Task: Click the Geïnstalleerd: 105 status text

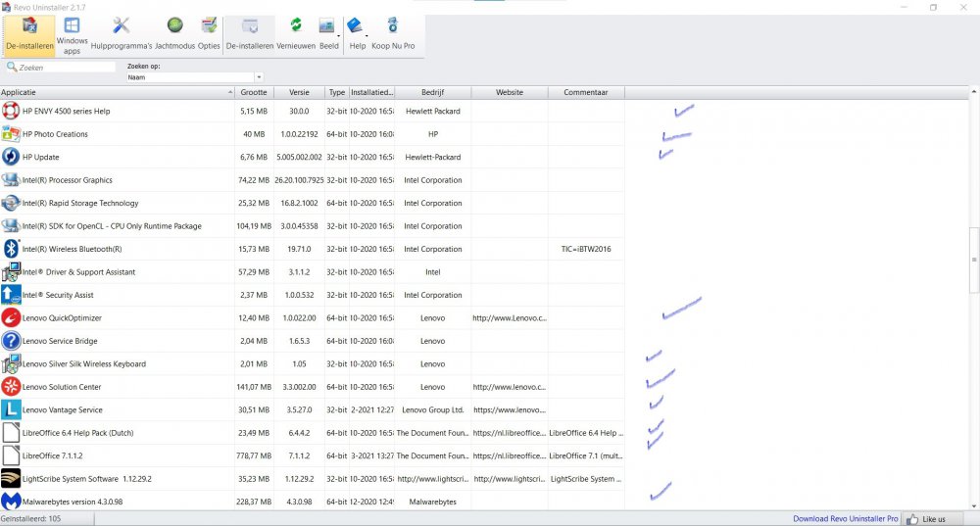Action: [30, 518]
